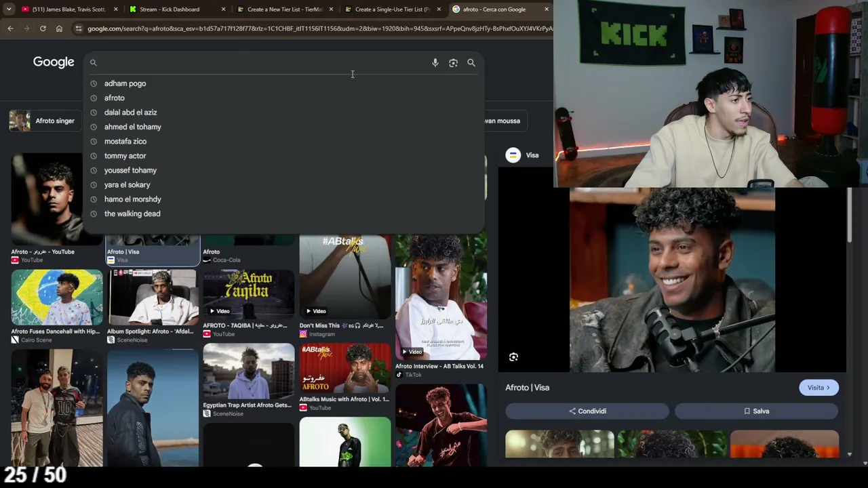
Task: Open 'Afroto Interview - AB Talks Vol. 14' thumbnail
Action: (x=441, y=297)
